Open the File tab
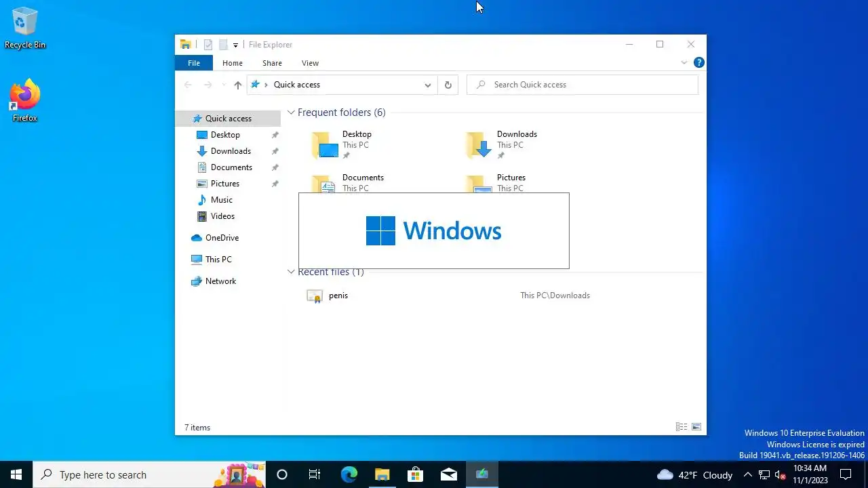 194,63
